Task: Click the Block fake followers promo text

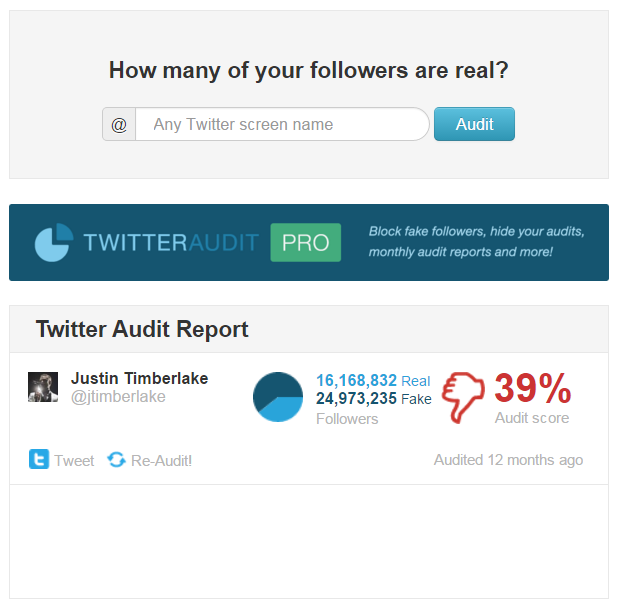Action: tap(476, 242)
